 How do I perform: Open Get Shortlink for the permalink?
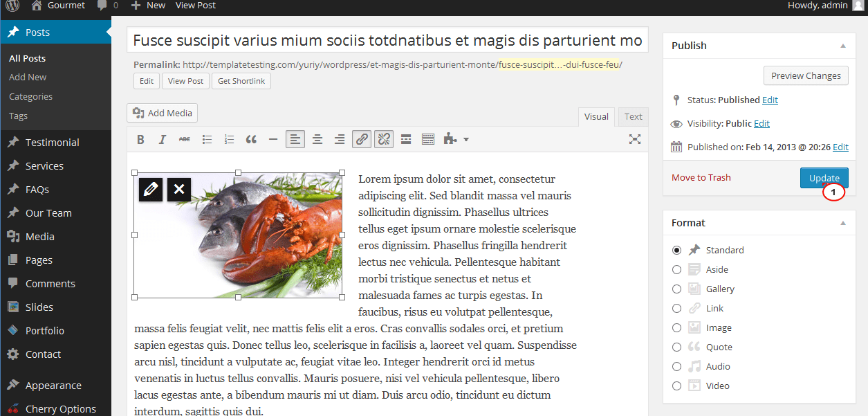pyautogui.click(x=241, y=81)
